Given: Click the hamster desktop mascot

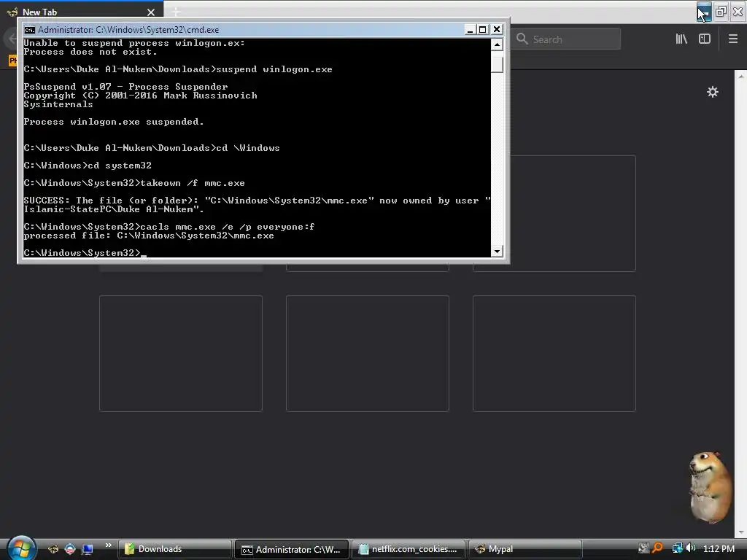Looking at the screenshot, I should click(x=711, y=486).
